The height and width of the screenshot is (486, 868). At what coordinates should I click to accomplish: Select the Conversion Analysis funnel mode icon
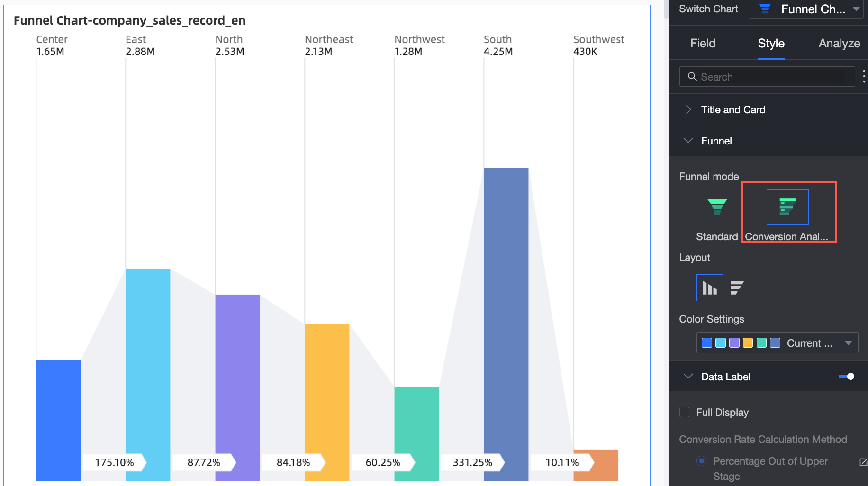tap(787, 207)
